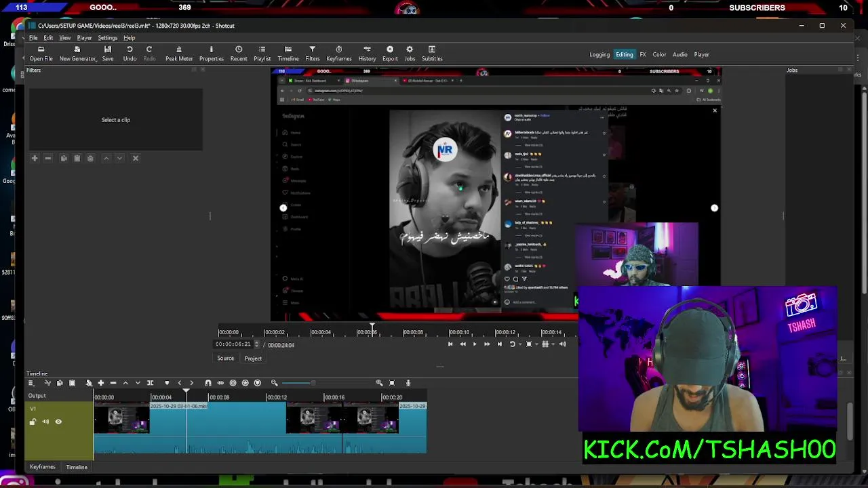868x488 pixels.
Task: Go to next timeline marker
Action: click(x=191, y=383)
